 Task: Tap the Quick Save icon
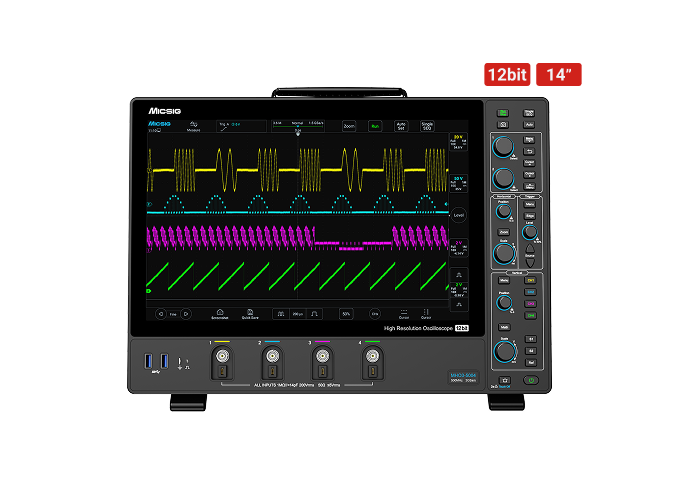pos(250,314)
